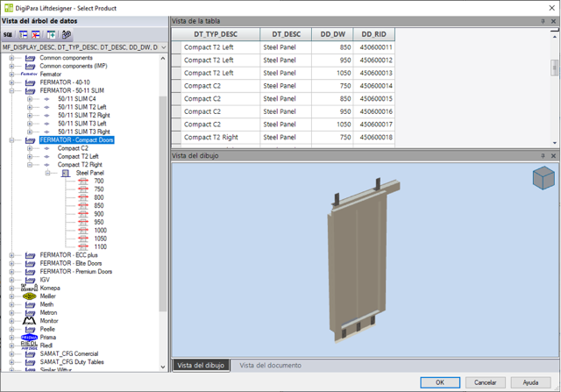Click the SQL toolbar icon
Viewport: 561px width, 392px height.
(8, 35)
